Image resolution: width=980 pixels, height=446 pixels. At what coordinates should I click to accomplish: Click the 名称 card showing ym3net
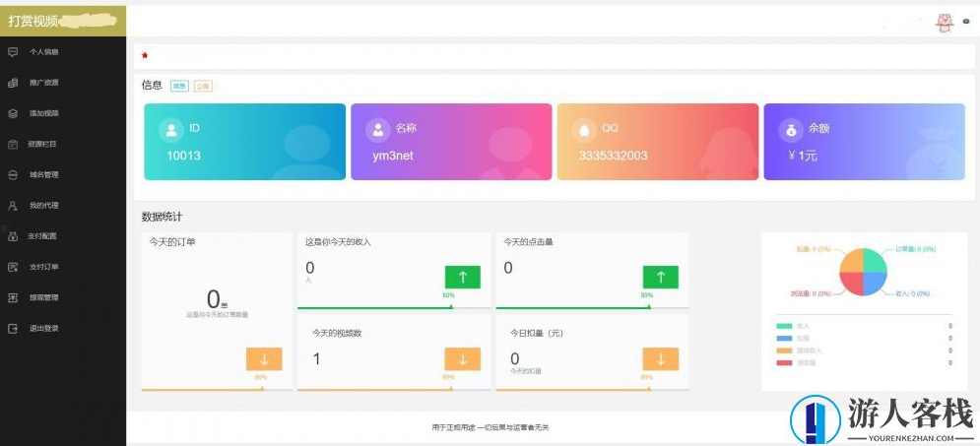tap(451, 142)
